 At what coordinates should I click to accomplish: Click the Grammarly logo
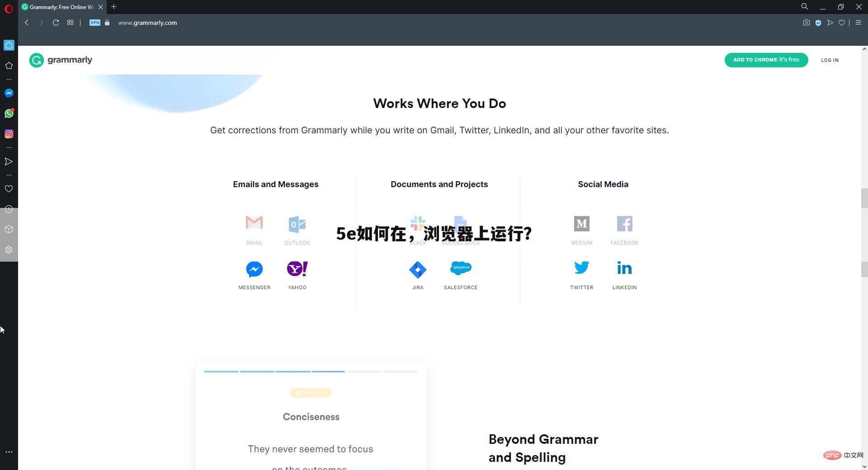tap(61, 60)
